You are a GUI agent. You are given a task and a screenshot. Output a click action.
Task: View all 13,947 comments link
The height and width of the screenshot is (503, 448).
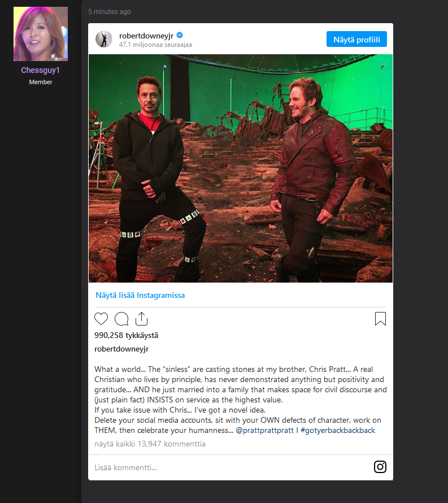pyautogui.click(x=150, y=444)
